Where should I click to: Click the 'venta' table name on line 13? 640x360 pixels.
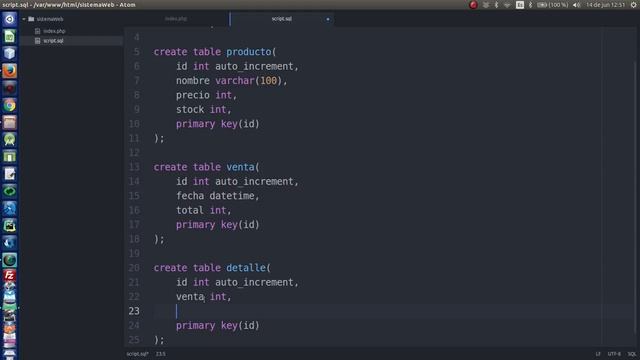(x=240, y=167)
